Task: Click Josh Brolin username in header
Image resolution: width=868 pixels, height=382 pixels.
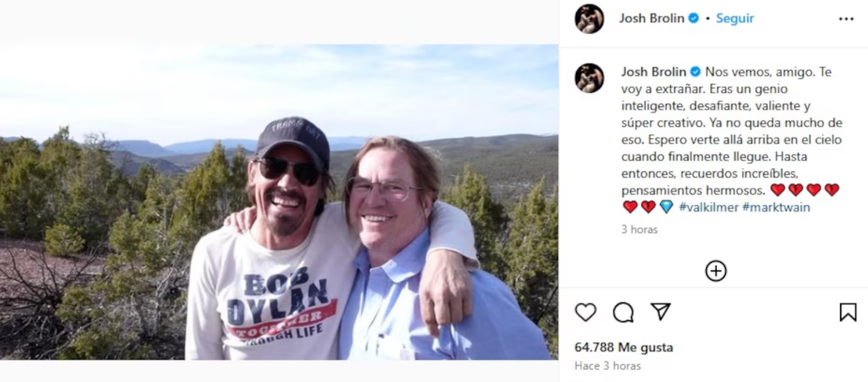Action: [x=651, y=18]
